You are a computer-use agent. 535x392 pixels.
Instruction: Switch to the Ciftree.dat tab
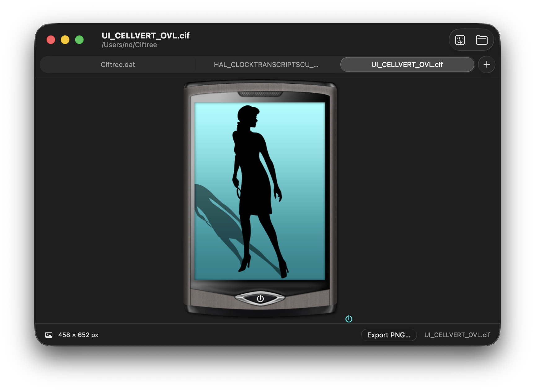(x=118, y=65)
